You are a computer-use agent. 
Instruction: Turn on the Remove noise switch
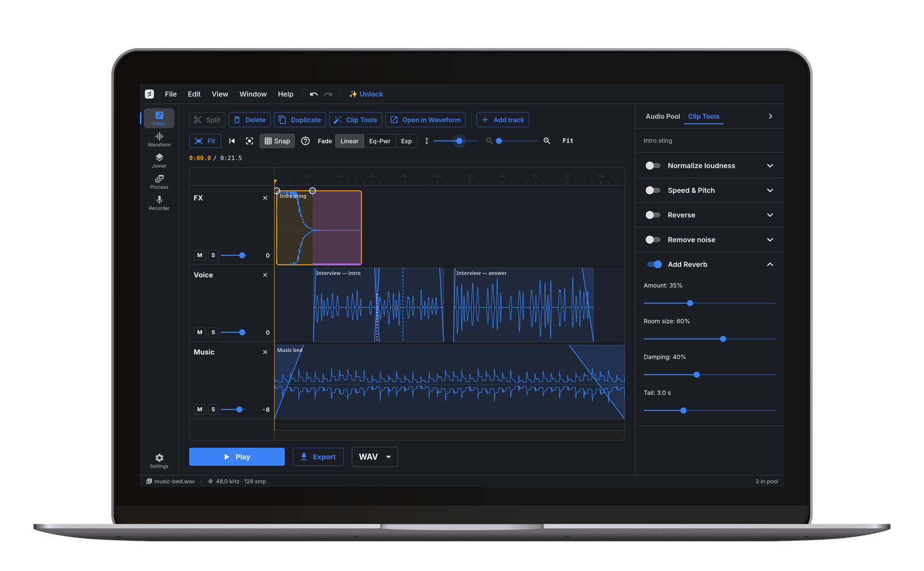coord(653,240)
